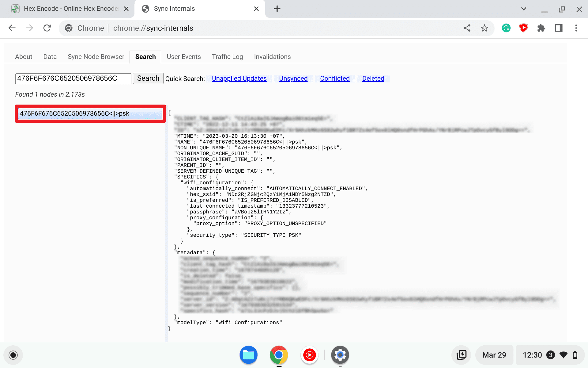Click the "modelType" Wifi Configurations line

point(228,323)
